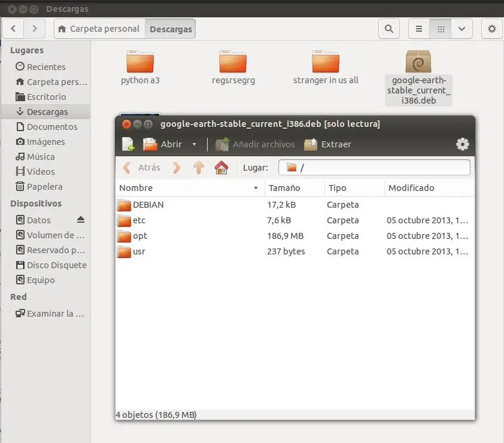Select the stranger in us all folder
This screenshot has height=443, width=504.
point(326,68)
